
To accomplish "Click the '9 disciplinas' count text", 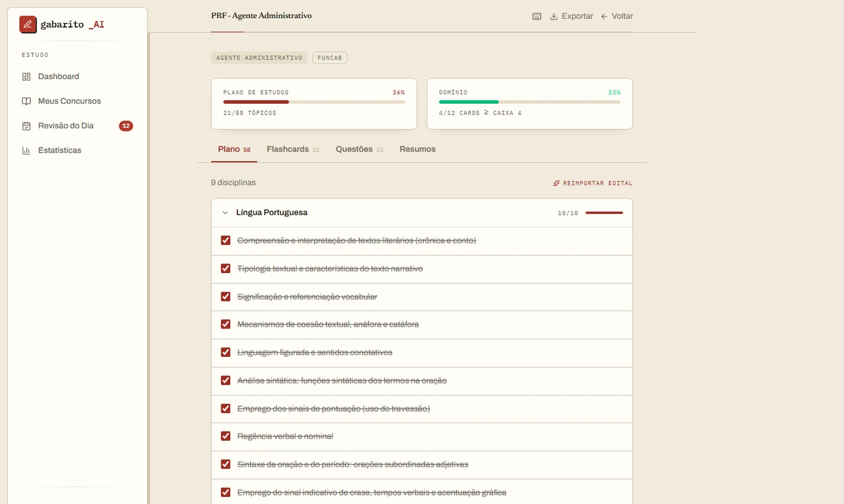I will [233, 183].
